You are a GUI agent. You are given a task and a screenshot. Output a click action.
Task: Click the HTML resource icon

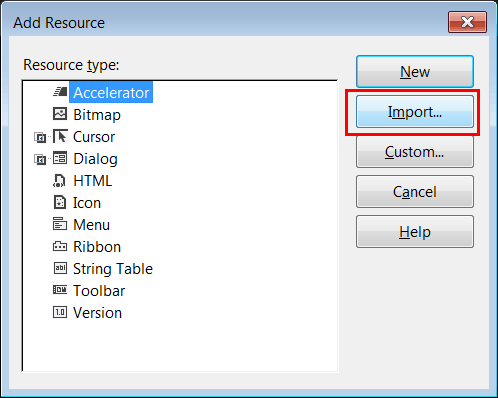59,180
